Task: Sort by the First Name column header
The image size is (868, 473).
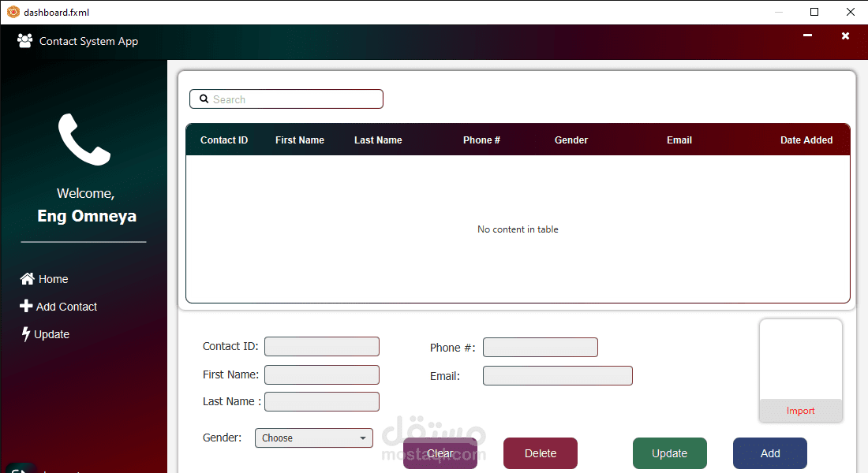Action: (x=300, y=140)
